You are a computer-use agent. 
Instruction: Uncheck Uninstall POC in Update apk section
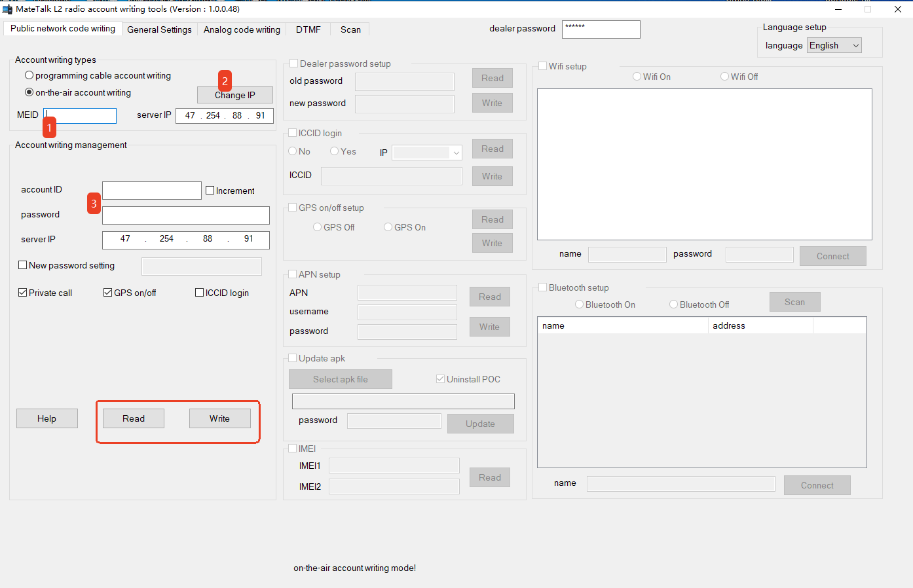[439, 378]
